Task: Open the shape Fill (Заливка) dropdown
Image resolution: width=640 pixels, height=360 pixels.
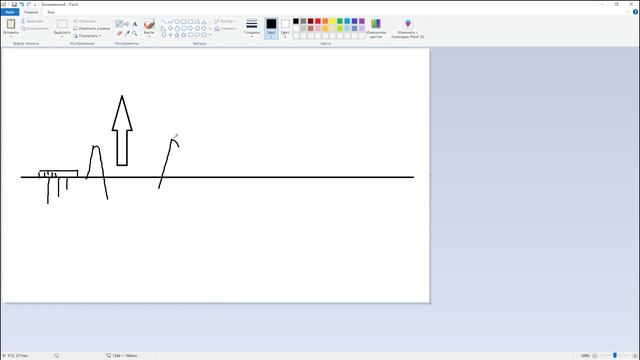Action: (x=225, y=29)
